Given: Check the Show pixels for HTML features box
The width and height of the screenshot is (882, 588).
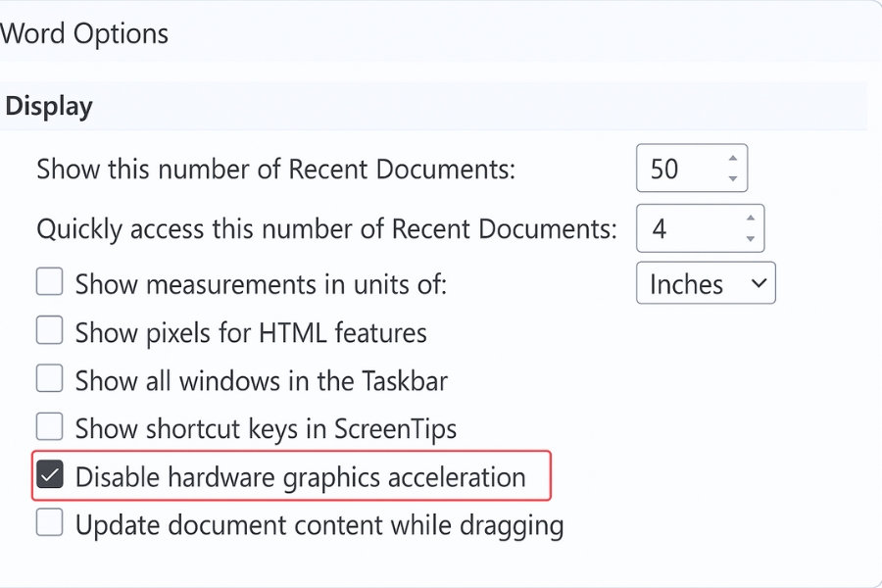Looking at the screenshot, I should click(49, 331).
